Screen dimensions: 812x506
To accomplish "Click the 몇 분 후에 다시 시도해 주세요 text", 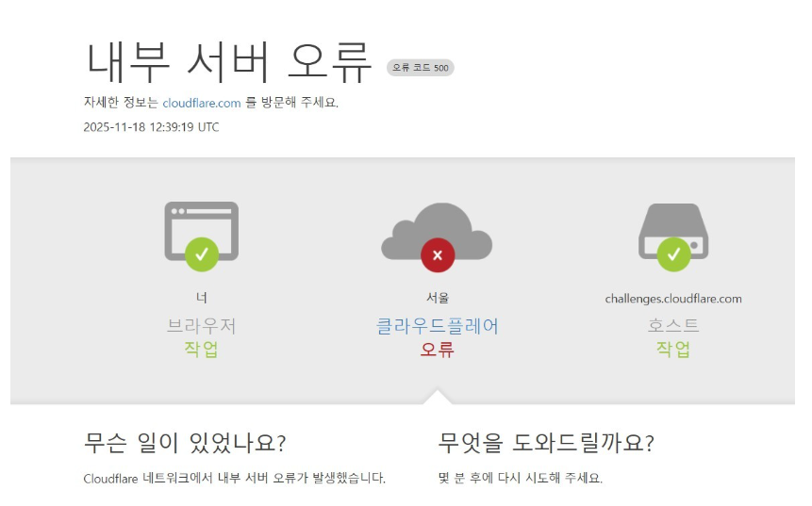I will [x=521, y=478].
